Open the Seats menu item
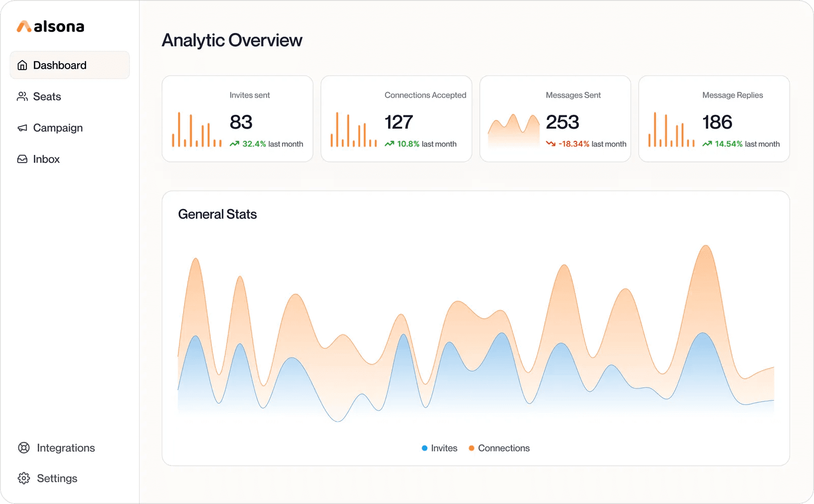This screenshot has width=814, height=504. [47, 97]
